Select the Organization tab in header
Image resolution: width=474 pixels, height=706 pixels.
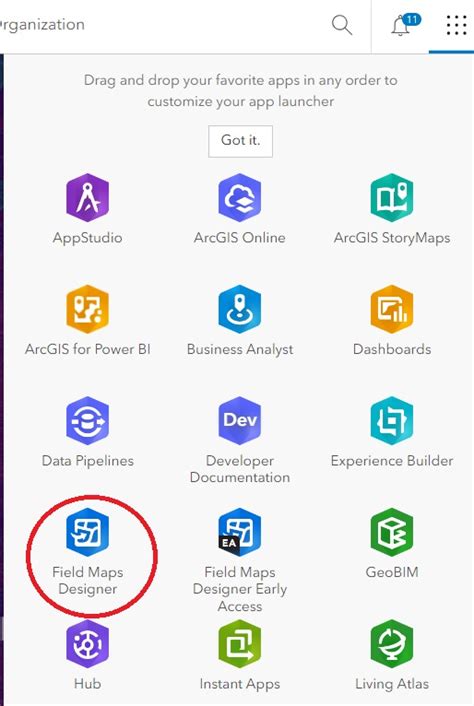pos(42,24)
